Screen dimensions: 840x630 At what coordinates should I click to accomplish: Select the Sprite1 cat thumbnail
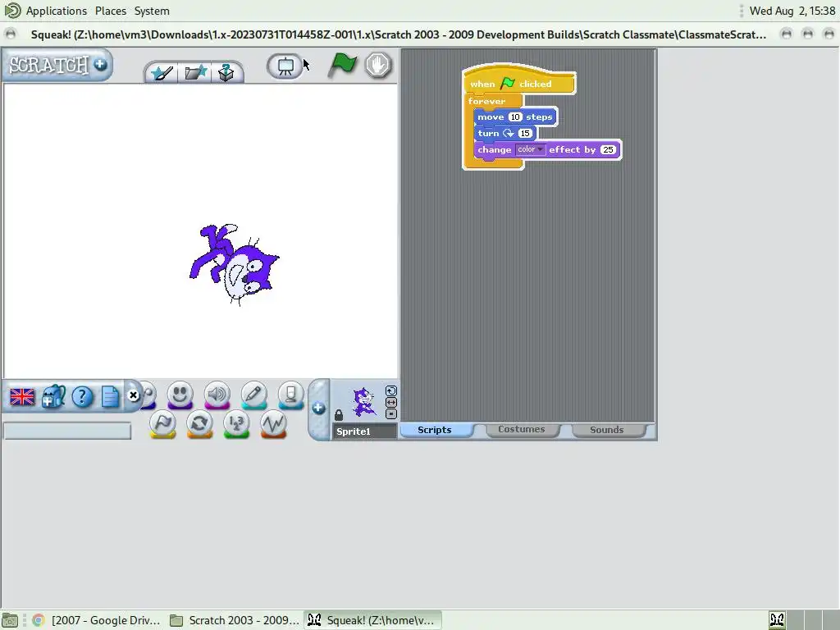(x=363, y=402)
